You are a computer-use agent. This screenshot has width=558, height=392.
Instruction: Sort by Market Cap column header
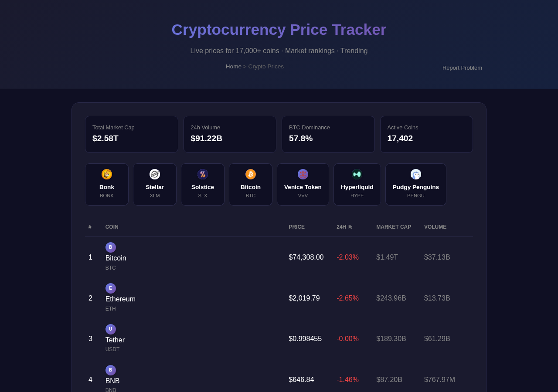(x=394, y=227)
